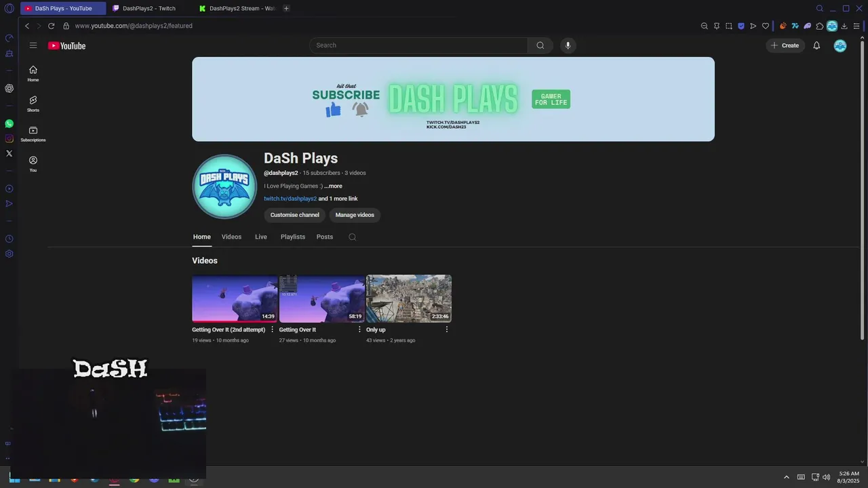This screenshot has height=488, width=868.
Task: Open ChatGPT in Opera sidebar
Action: pyautogui.click(x=9, y=88)
